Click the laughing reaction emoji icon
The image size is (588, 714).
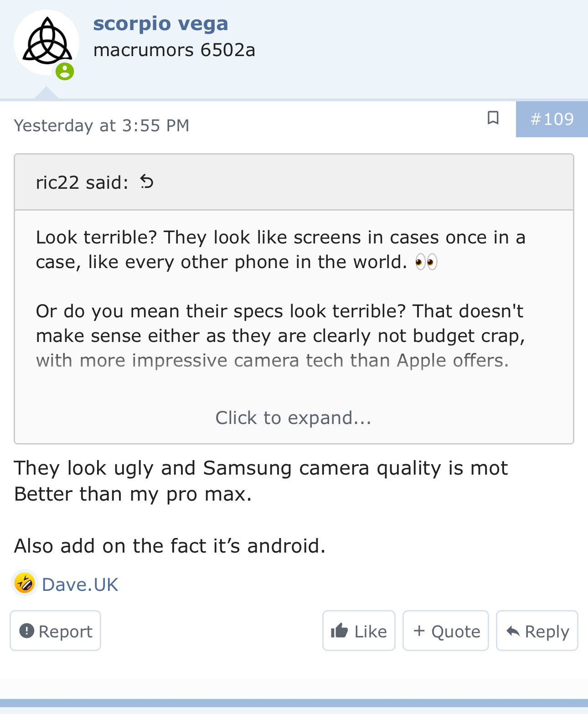click(25, 583)
